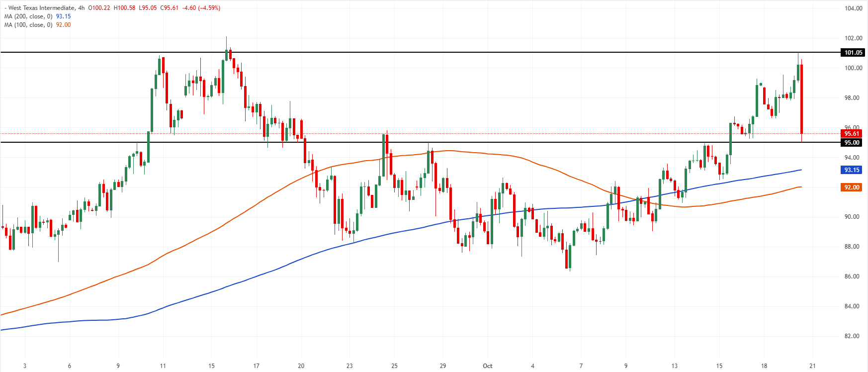The height and width of the screenshot is (372, 868).
Task: Click the H100.58 high value in header
Action: (x=124, y=8)
